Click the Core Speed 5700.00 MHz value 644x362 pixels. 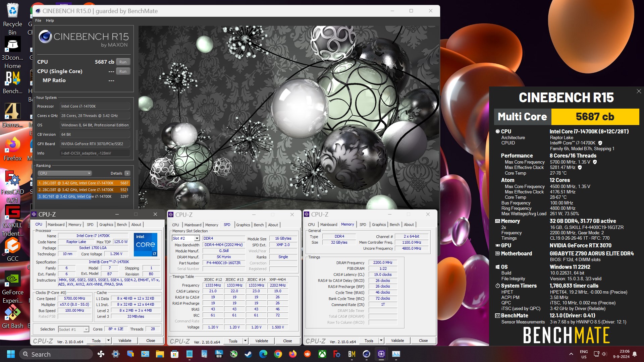74,298
